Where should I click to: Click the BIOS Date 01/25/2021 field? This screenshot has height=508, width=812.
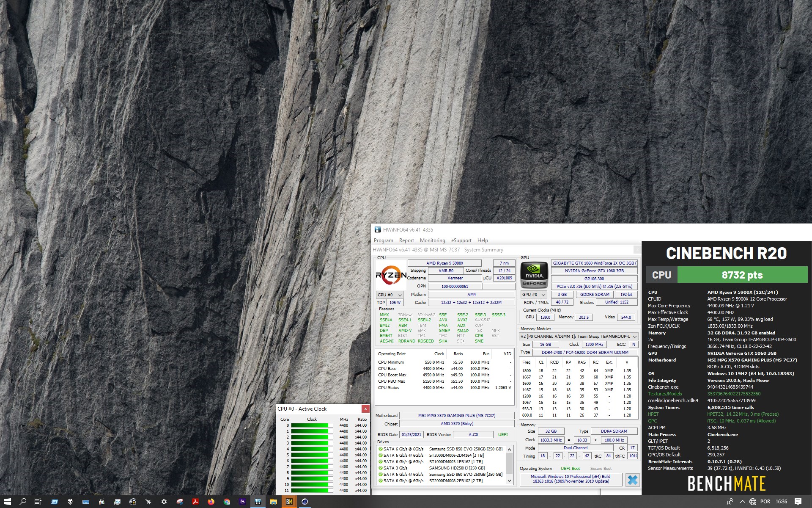coord(411,435)
